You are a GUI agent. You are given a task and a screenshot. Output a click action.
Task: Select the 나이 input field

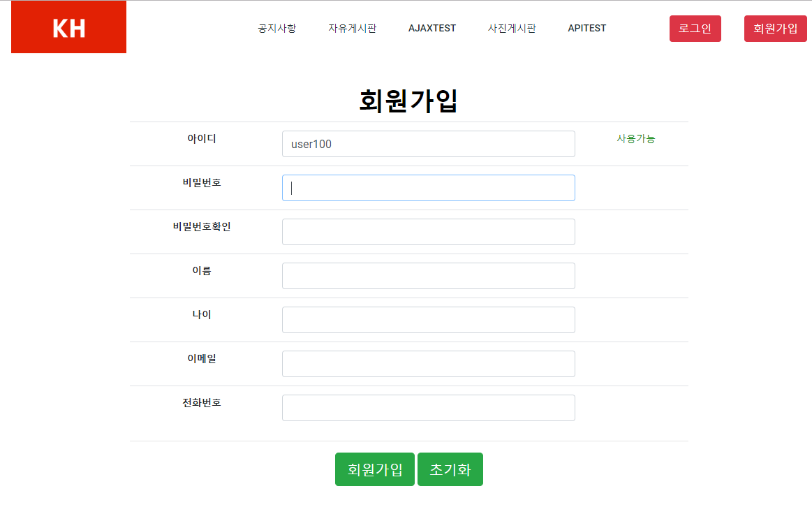coord(428,320)
